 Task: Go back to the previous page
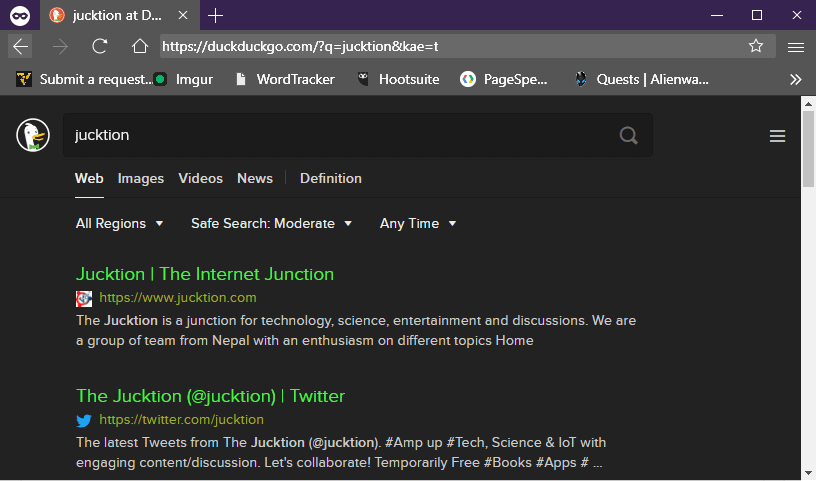click(x=20, y=46)
